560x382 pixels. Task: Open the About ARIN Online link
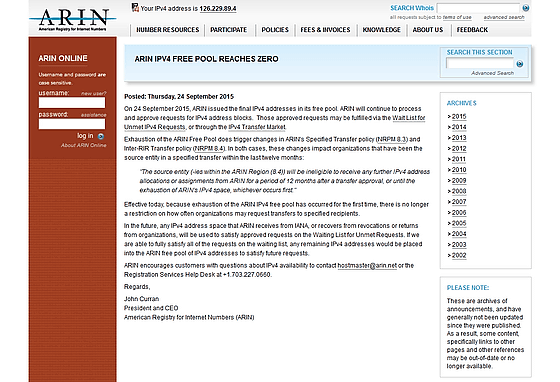click(84, 145)
